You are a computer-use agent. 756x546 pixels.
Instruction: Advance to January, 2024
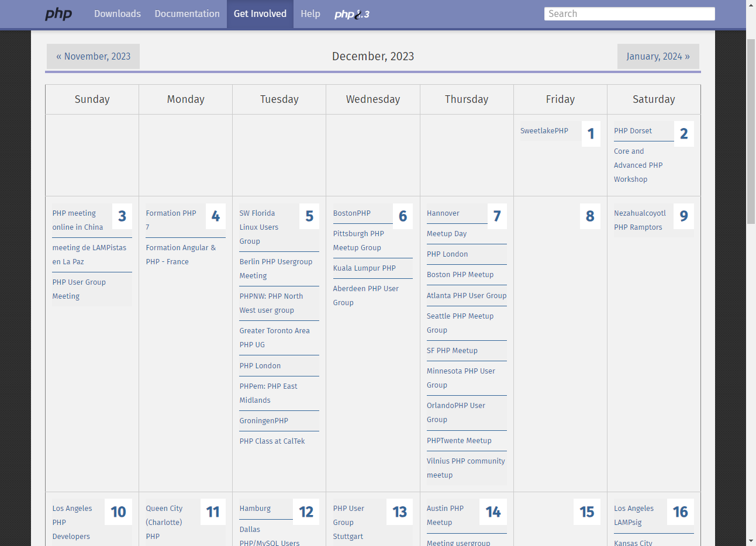point(658,56)
